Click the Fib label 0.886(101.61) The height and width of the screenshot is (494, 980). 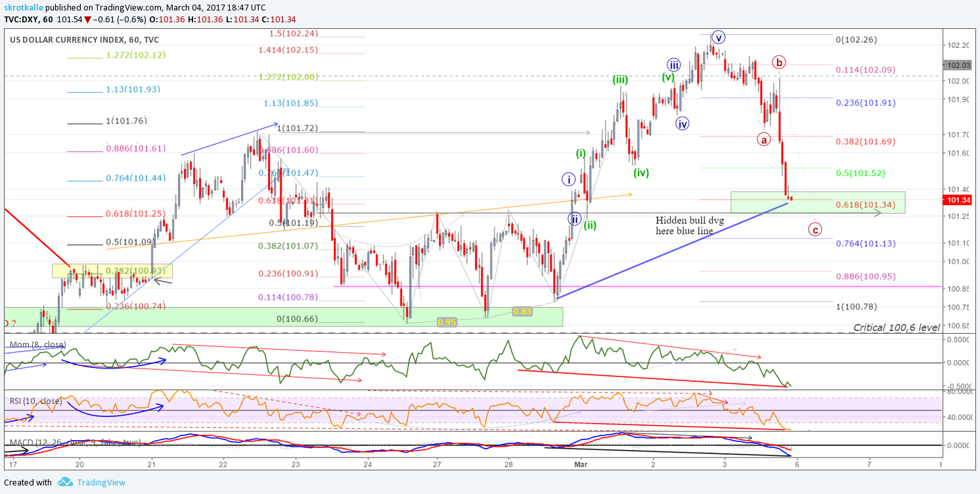pyautogui.click(x=135, y=149)
